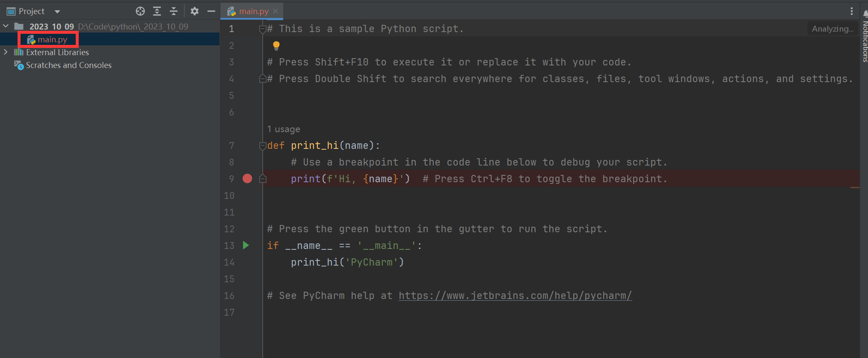Fold the comment block at line 1
The width and height of the screenshot is (868, 358).
tap(263, 29)
